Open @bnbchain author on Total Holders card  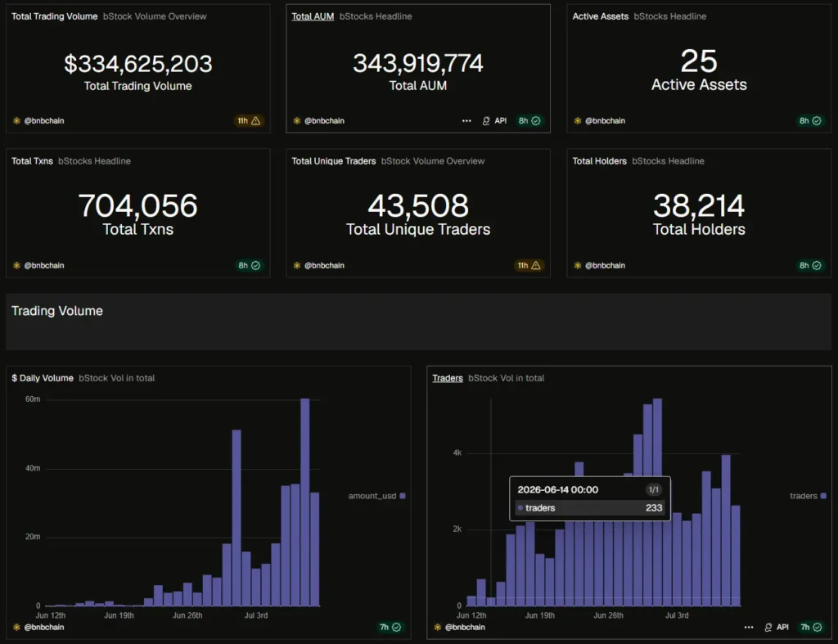599,265
